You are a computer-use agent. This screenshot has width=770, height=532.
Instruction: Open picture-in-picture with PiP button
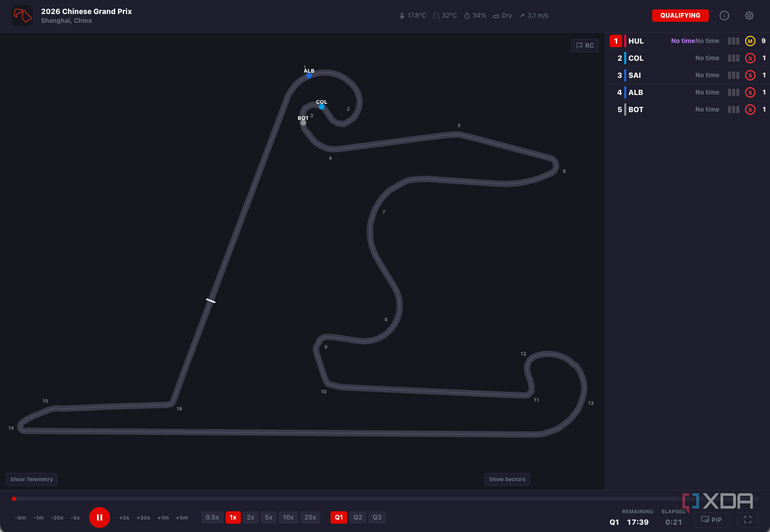tap(711, 520)
